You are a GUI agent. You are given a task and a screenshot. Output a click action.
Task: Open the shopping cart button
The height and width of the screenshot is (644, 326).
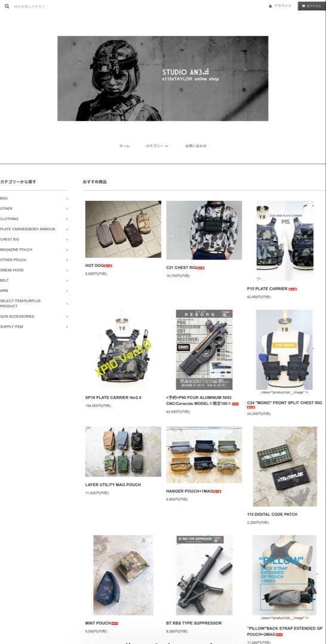pyautogui.click(x=312, y=6)
